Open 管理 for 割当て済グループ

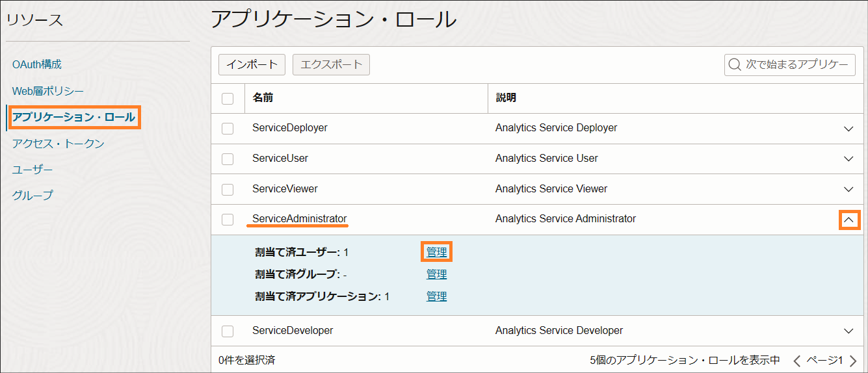click(437, 274)
